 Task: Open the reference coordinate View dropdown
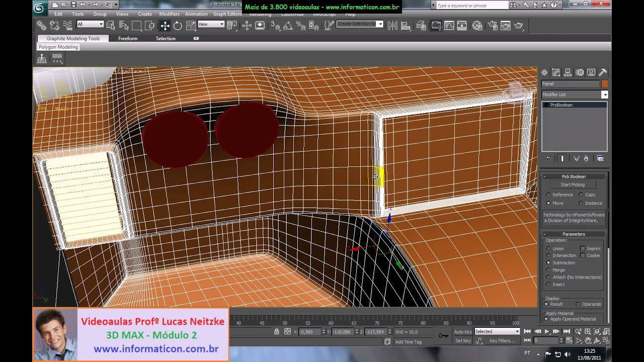pos(211,24)
